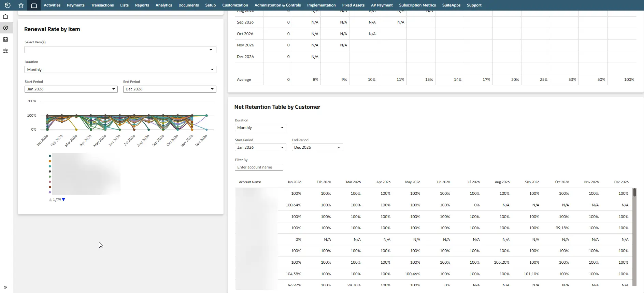The width and height of the screenshot is (644, 293).
Task: Click the Nov 2026 cohort row label
Action: tap(245, 45)
